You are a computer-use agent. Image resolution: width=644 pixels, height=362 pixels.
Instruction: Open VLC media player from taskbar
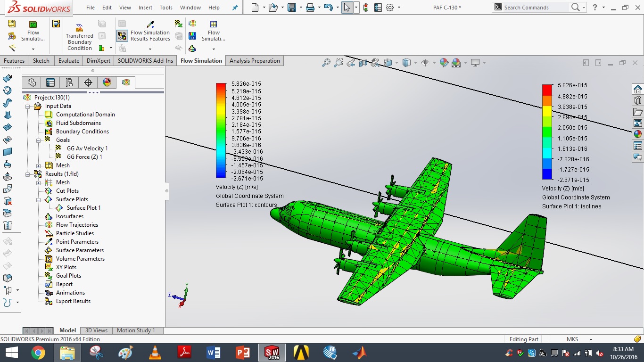(x=155, y=352)
